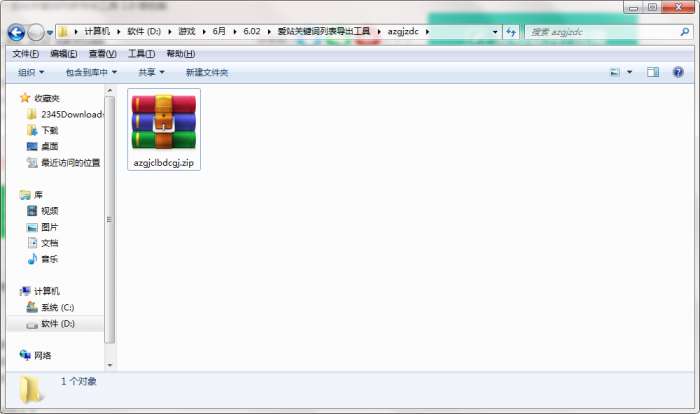Click the 新建文件夹 button
This screenshot has width=700, height=414.
tap(207, 72)
